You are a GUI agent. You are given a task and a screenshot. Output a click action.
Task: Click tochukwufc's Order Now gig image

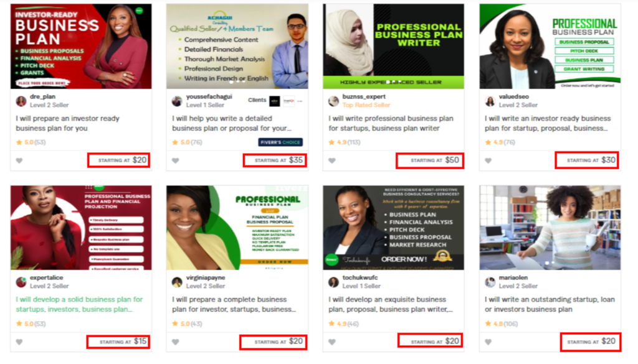pos(394,228)
